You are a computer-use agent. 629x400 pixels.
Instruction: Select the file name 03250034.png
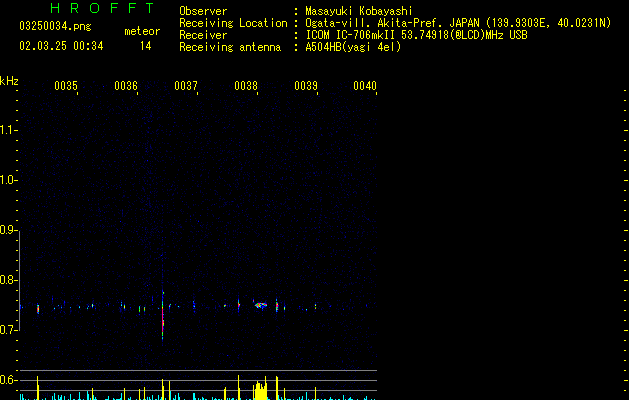55,26
